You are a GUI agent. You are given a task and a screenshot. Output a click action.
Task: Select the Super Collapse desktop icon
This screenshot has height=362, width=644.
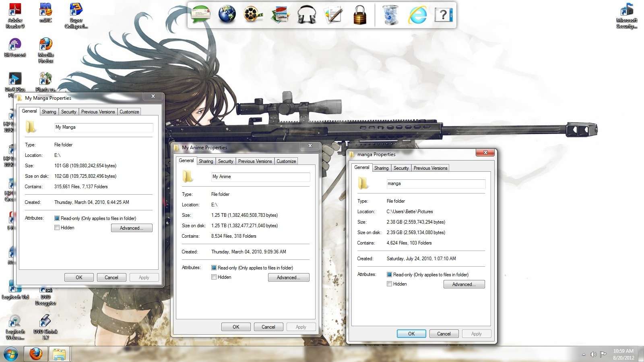click(x=76, y=16)
